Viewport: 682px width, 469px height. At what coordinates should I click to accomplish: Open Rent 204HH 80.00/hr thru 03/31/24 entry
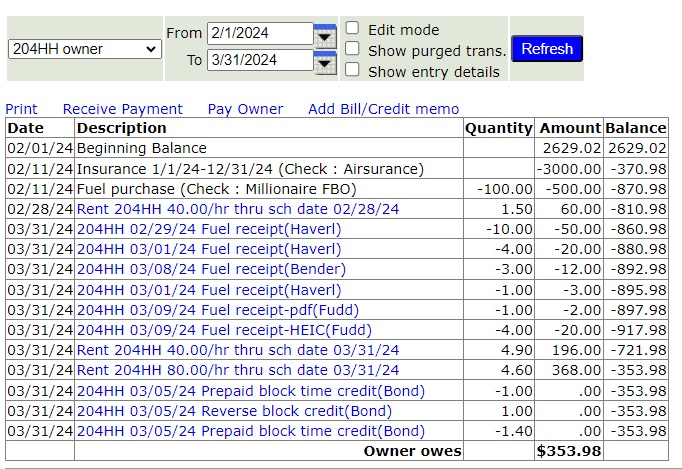pos(238,370)
